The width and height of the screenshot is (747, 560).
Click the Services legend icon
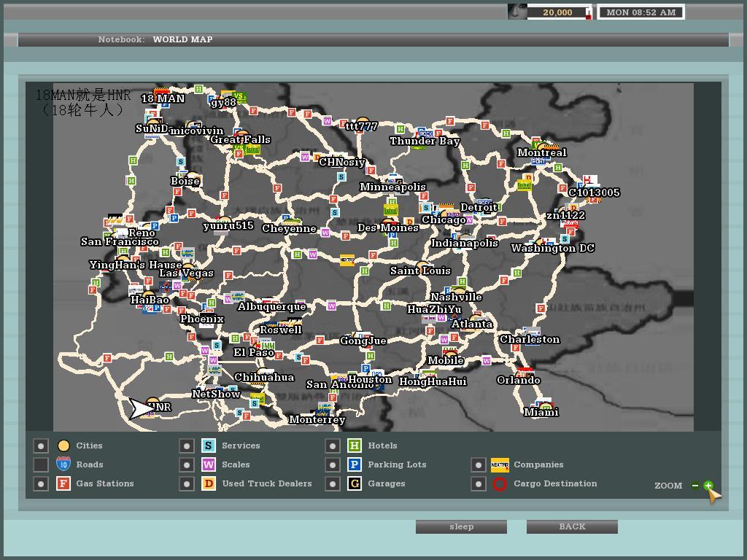(209, 446)
